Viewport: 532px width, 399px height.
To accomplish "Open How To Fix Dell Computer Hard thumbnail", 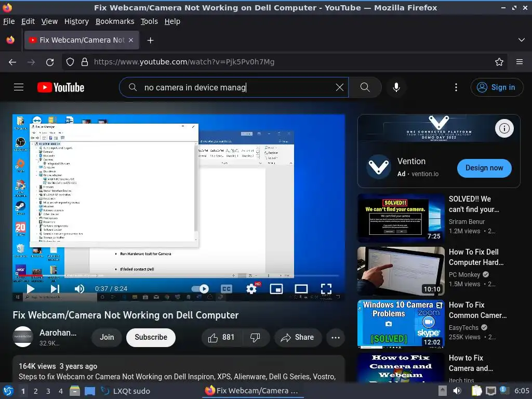I will coord(401,271).
